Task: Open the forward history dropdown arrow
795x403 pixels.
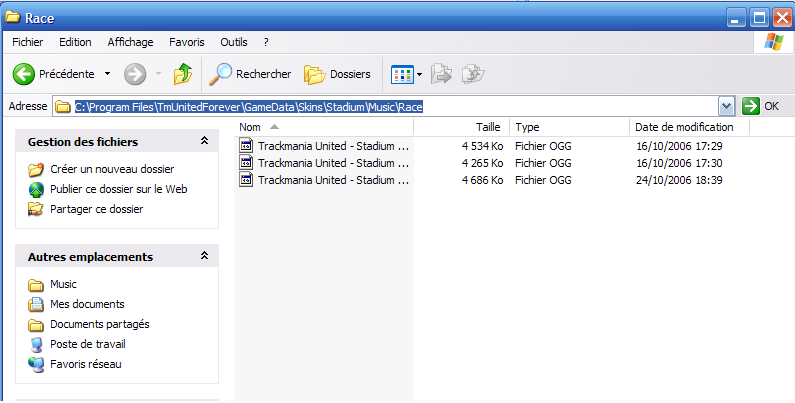Action: point(158,74)
